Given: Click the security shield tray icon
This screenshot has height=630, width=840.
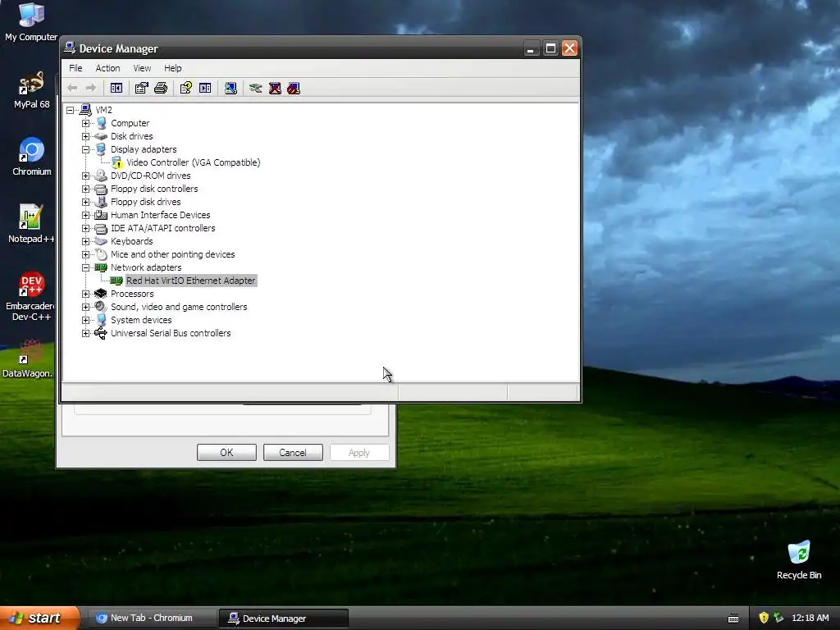Looking at the screenshot, I should 764,618.
